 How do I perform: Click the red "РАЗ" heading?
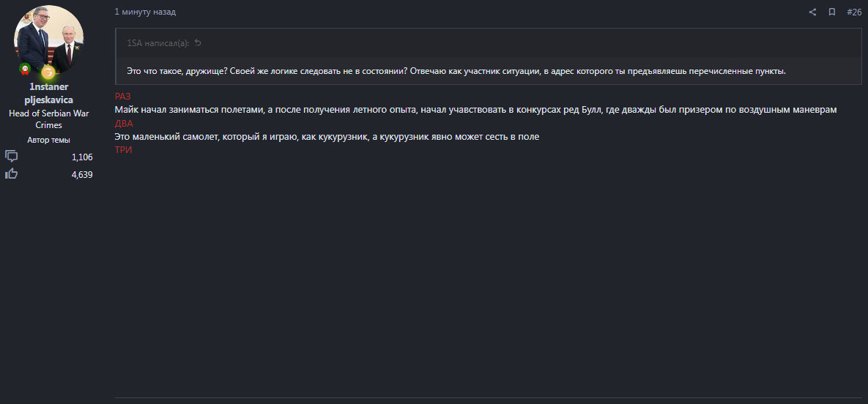(x=122, y=97)
